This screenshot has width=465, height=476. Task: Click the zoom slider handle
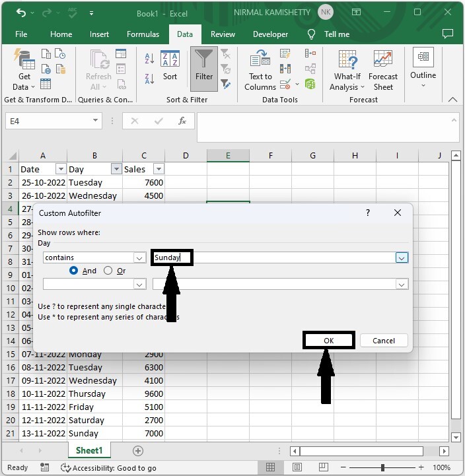[382, 467]
